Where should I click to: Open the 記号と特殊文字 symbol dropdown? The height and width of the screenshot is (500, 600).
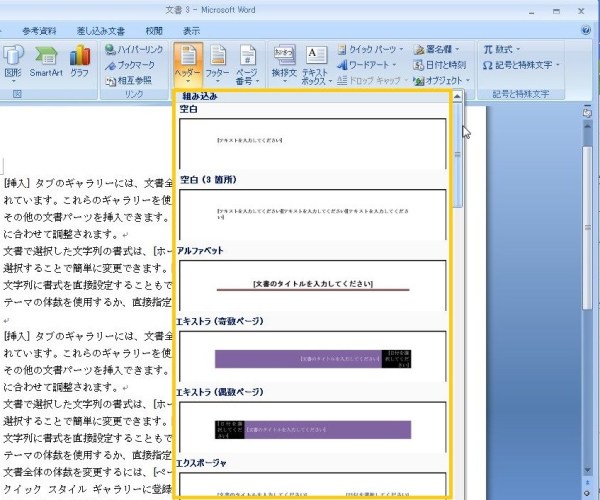pos(520,64)
